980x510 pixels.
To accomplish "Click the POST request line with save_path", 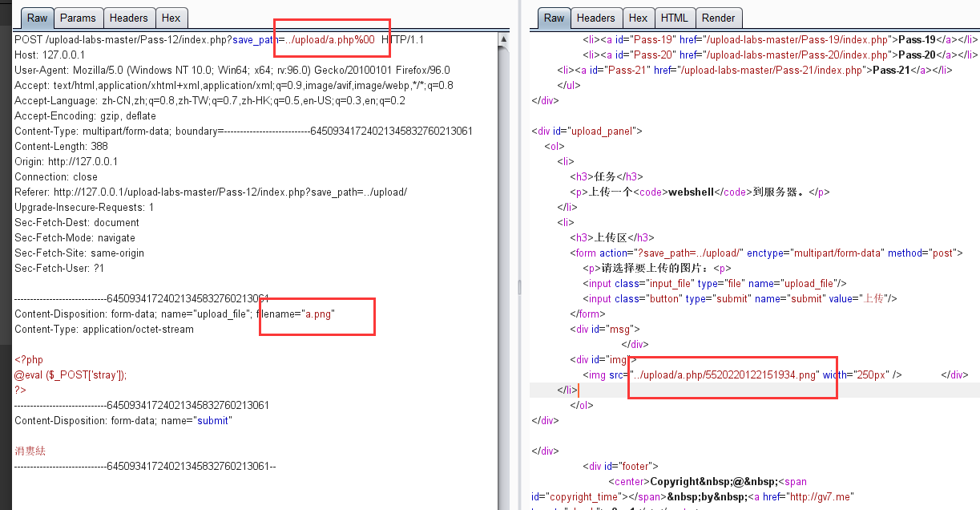I will (220, 39).
